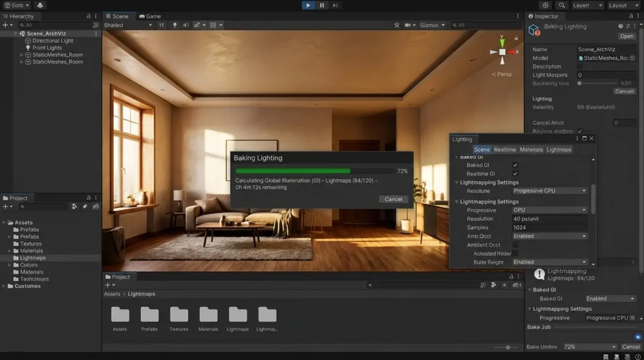
Task: Click the Open button in Inspector
Action: tap(627, 36)
